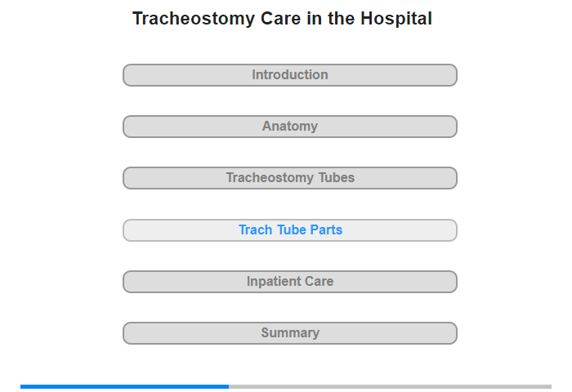This screenshot has height=392, width=572.
Task: Go to the Anatomy section
Action: [x=290, y=127]
